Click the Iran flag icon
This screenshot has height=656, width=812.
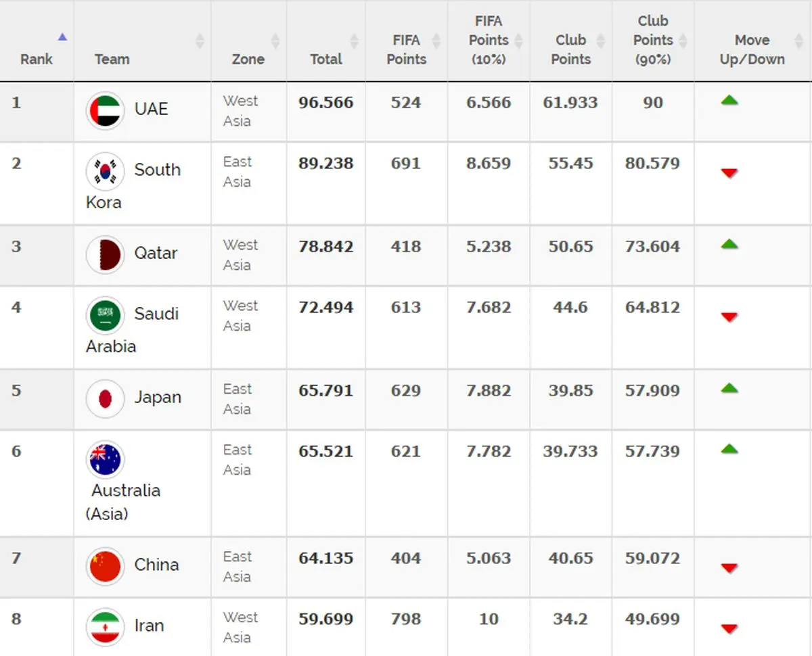[x=105, y=628]
